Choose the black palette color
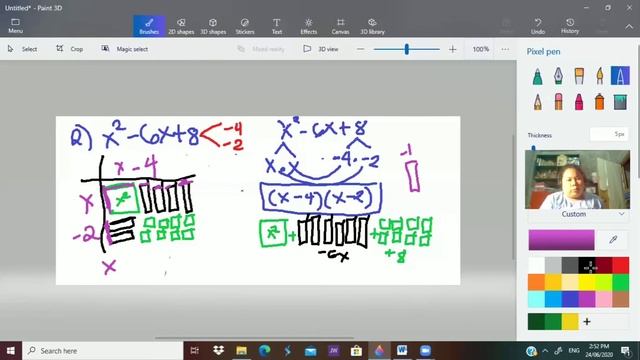 587,265
